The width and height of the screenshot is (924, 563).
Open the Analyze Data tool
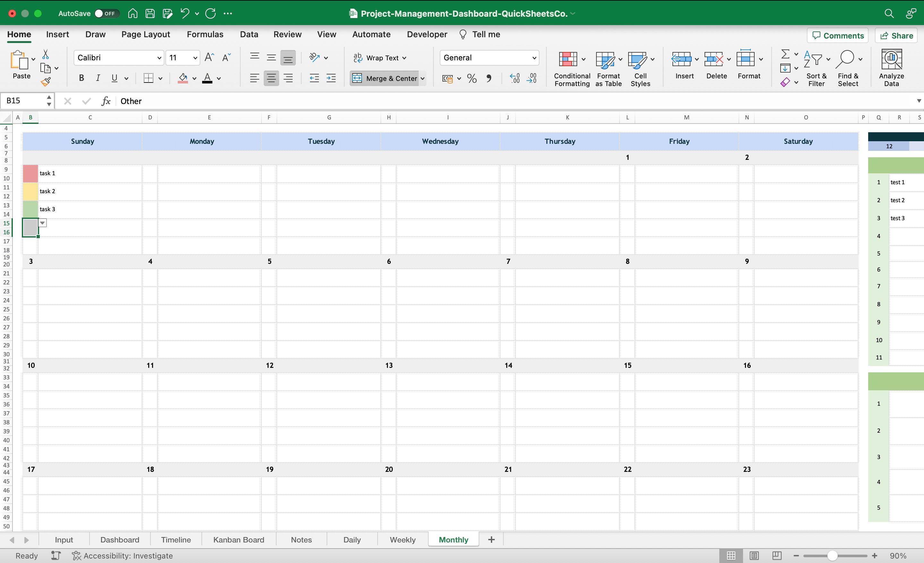point(891,67)
